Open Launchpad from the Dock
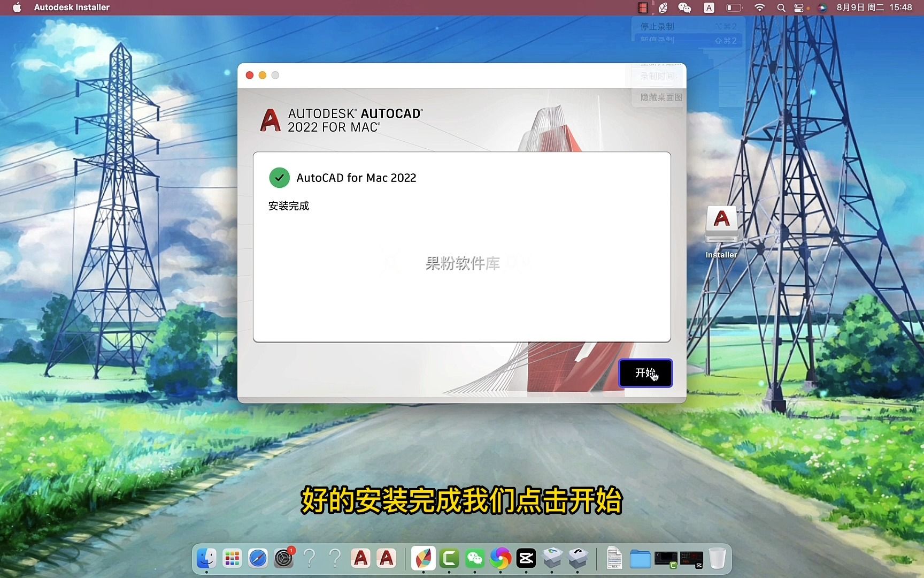The width and height of the screenshot is (924, 578). tap(232, 558)
